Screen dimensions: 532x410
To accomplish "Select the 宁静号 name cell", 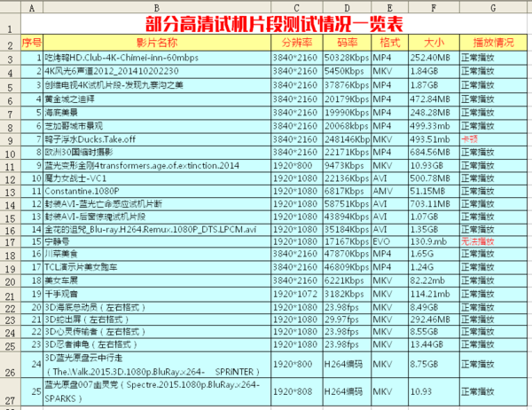I will (157, 242).
